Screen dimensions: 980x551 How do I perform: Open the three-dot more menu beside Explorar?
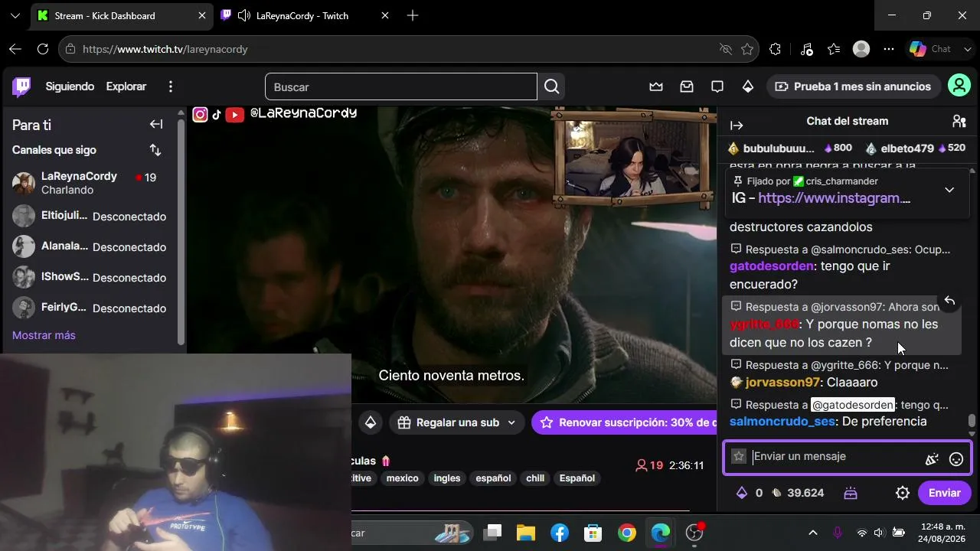pyautogui.click(x=171, y=86)
